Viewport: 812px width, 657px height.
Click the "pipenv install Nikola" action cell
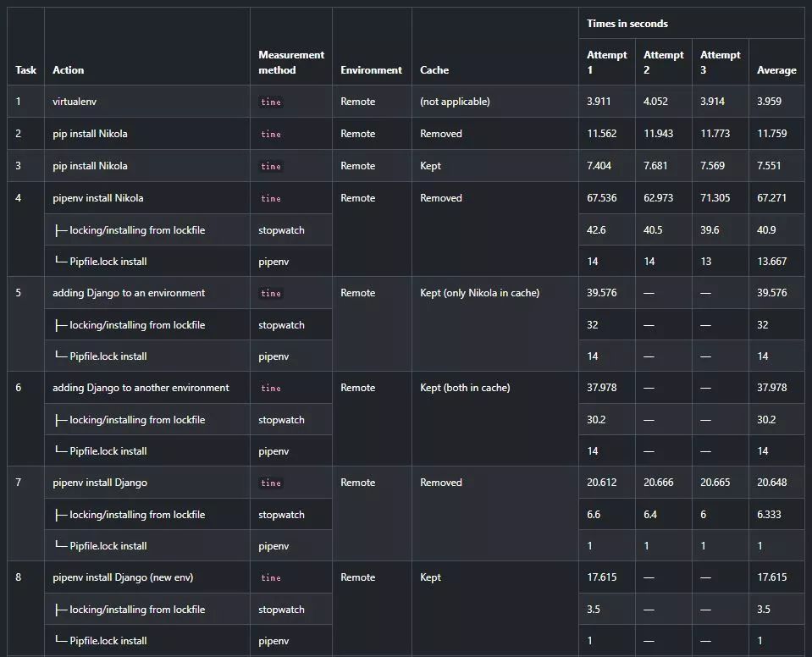pos(98,198)
